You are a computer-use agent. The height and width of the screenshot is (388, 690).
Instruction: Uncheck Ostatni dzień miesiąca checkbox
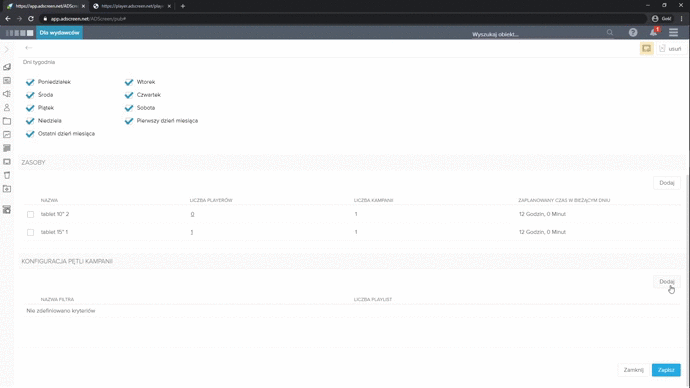click(30, 134)
